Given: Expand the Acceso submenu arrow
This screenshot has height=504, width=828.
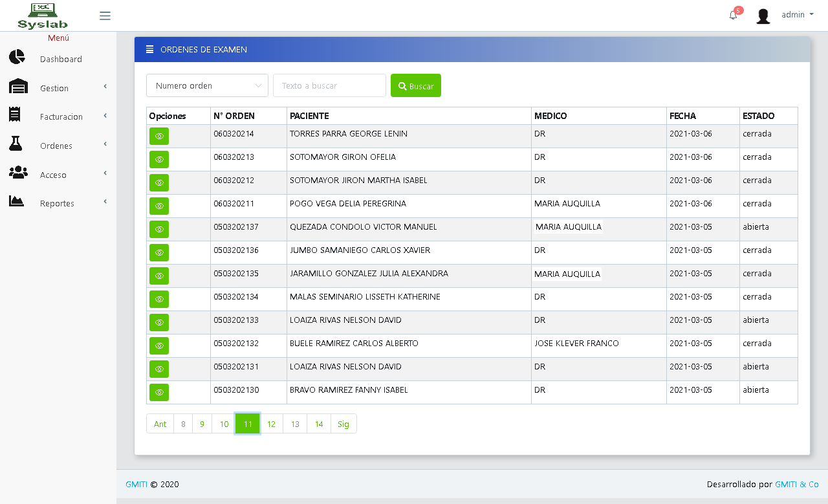Looking at the screenshot, I should [105, 173].
